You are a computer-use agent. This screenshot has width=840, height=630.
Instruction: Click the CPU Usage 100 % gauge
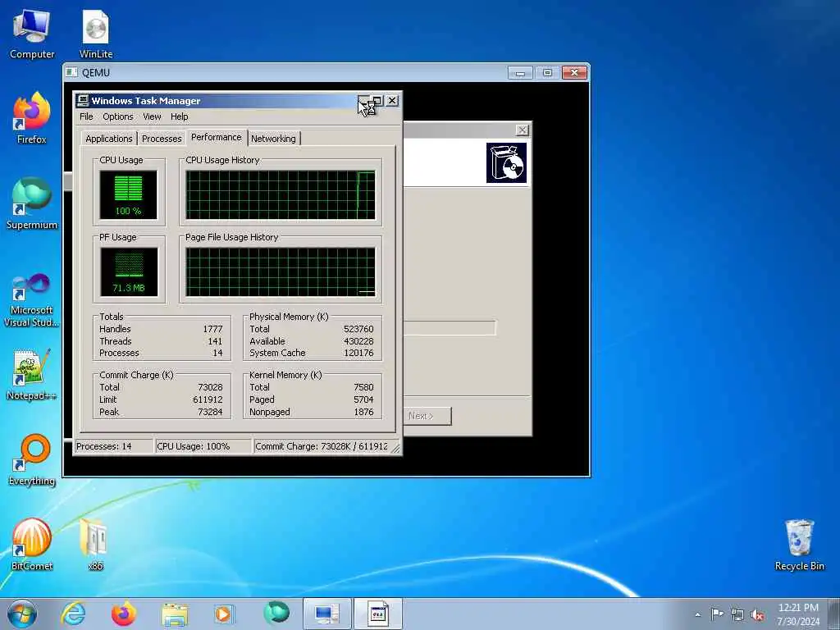tap(129, 195)
